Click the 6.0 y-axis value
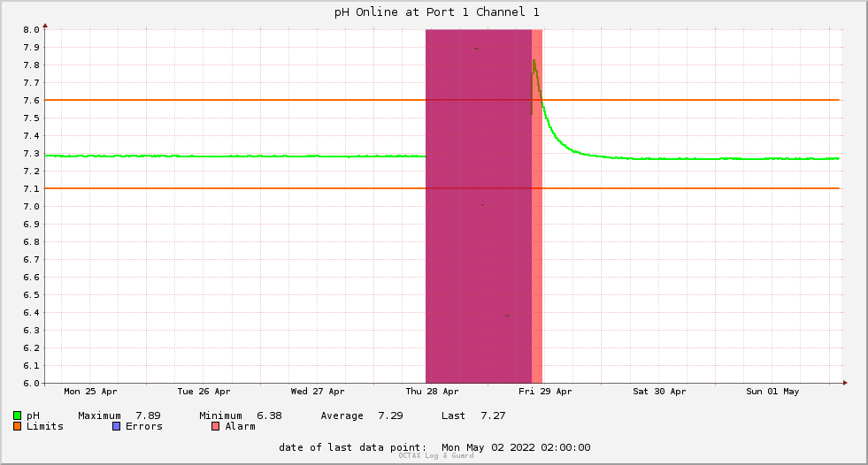This screenshot has height=465, width=868. pos(31,383)
